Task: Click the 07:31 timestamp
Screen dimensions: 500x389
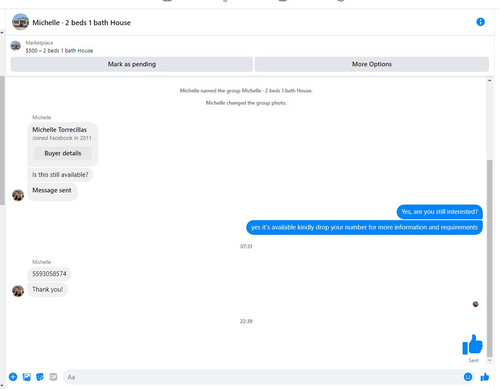Action: coord(246,246)
